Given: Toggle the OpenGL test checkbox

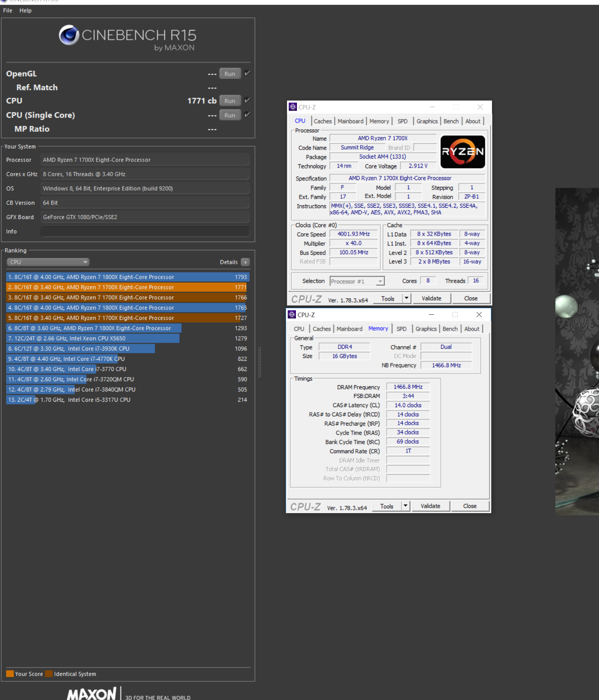Looking at the screenshot, I should pos(247,73).
